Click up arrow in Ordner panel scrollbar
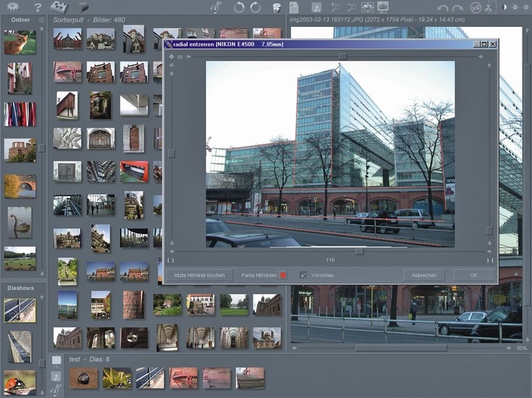The width and height of the screenshot is (532, 398). pos(42,29)
